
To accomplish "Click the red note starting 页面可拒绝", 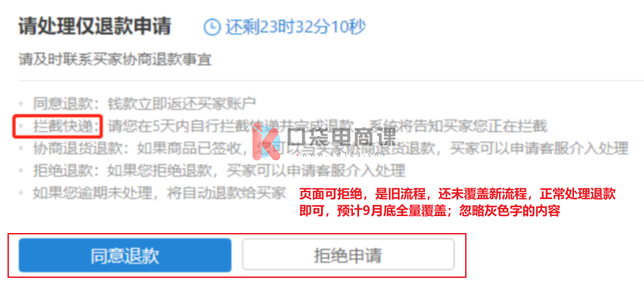I will 458,194.
